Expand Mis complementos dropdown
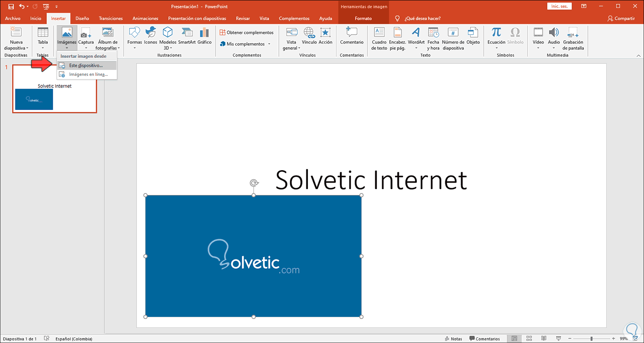Viewport: 644px width, 343px height. tap(269, 44)
